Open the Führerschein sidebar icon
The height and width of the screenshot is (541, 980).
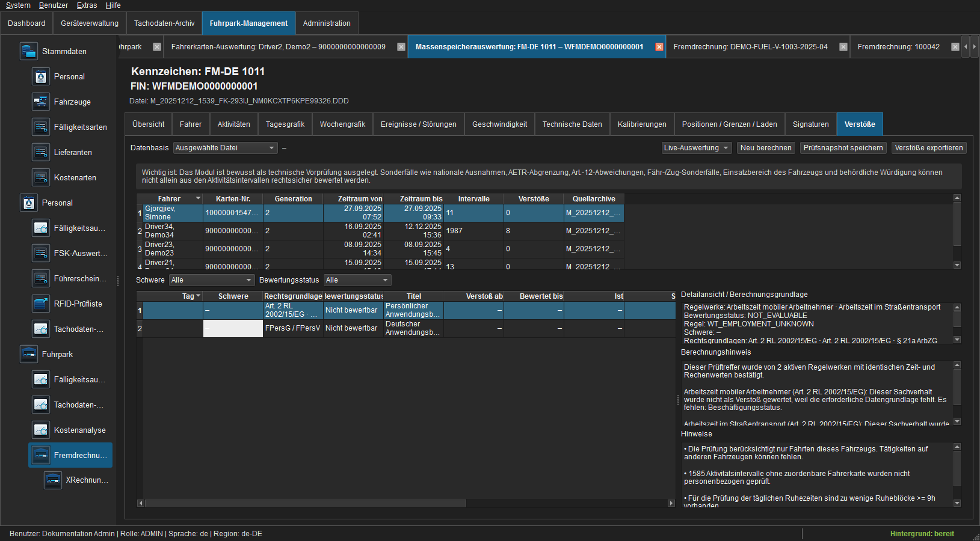[40, 278]
